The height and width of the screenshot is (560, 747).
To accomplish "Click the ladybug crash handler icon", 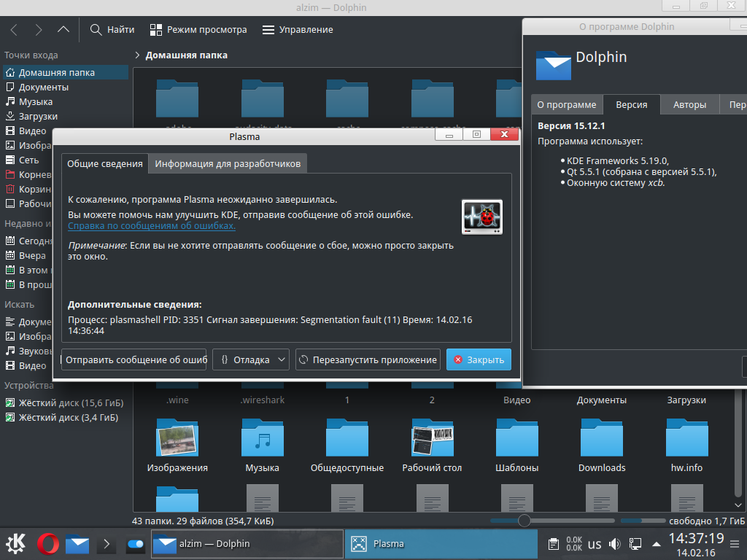I will pos(482,217).
